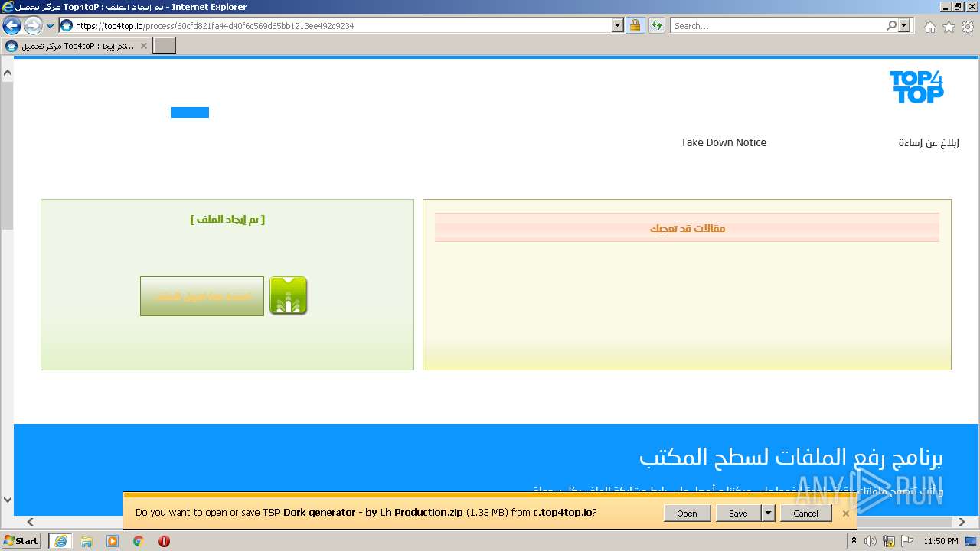Dismiss the download notification bar

click(846, 514)
